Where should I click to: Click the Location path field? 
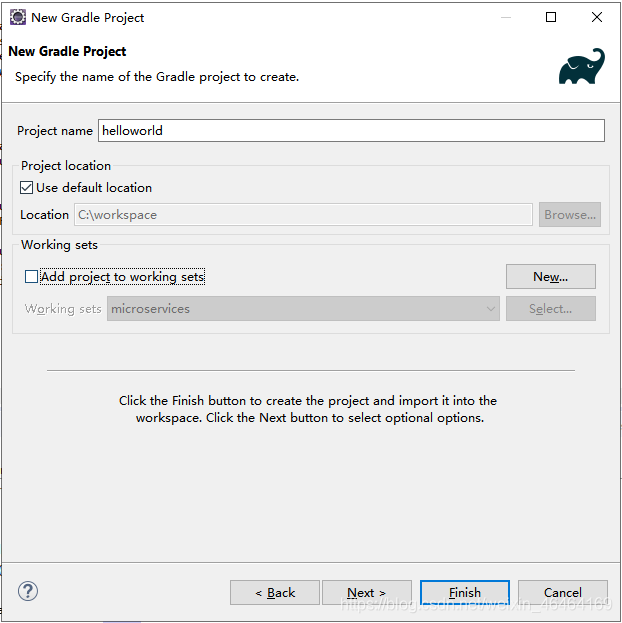click(x=303, y=215)
